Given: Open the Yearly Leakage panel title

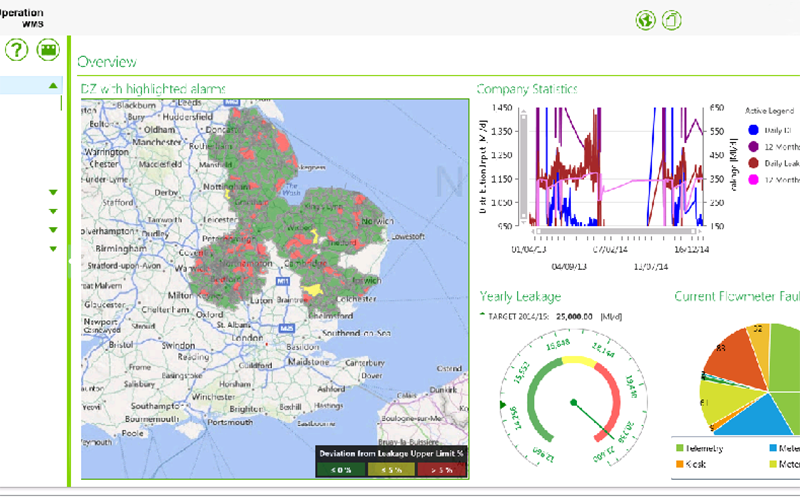Looking at the screenshot, I should pos(519,296).
